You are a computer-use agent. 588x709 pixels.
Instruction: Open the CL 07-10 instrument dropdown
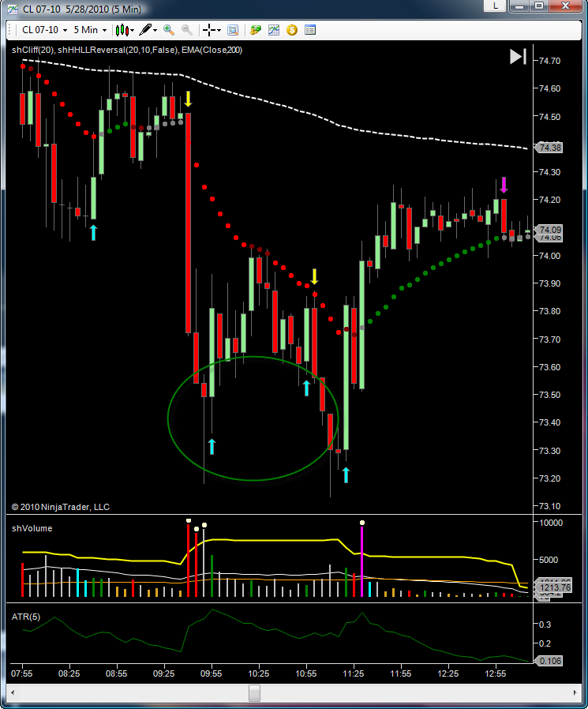(x=44, y=30)
